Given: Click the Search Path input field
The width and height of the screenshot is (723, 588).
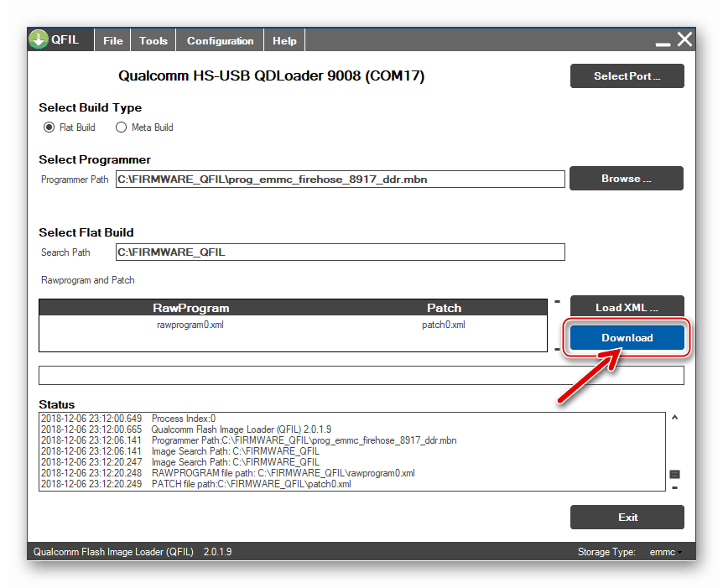Looking at the screenshot, I should pyautogui.click(x=341, y=252).
